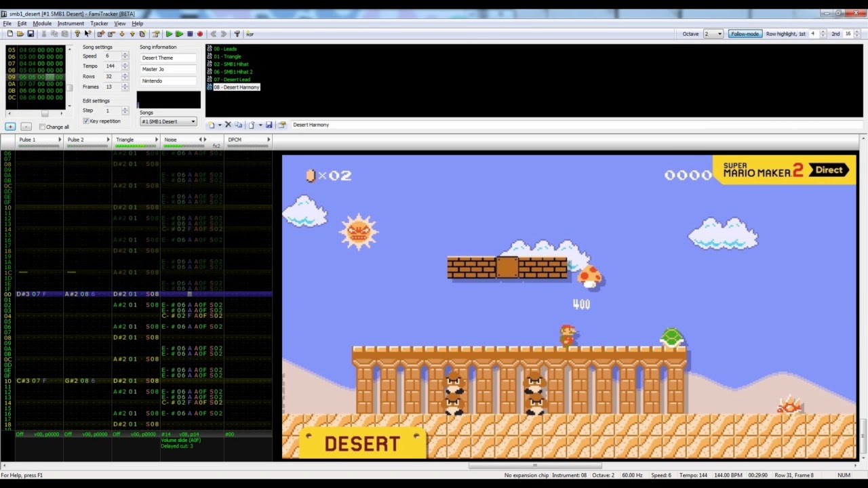
Task: Adjust 1st row highlight spinner
Action: pos(823,34)
